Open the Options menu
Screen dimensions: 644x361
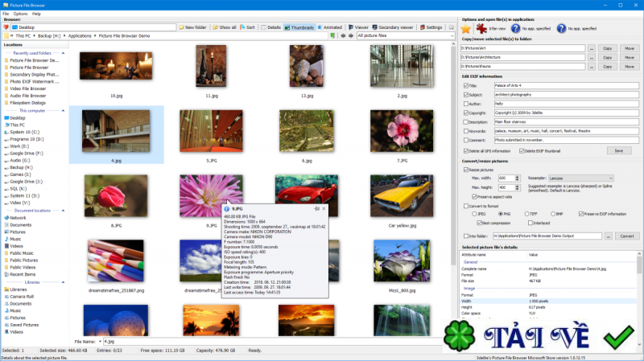(x=20, y=14)
